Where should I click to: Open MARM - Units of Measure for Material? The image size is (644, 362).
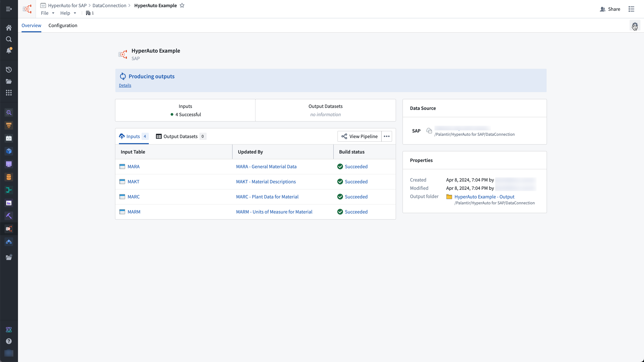click(x=274, y=212)
